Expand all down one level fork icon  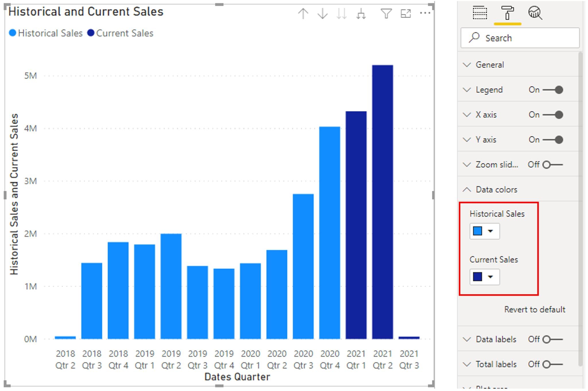click(361, 13)
